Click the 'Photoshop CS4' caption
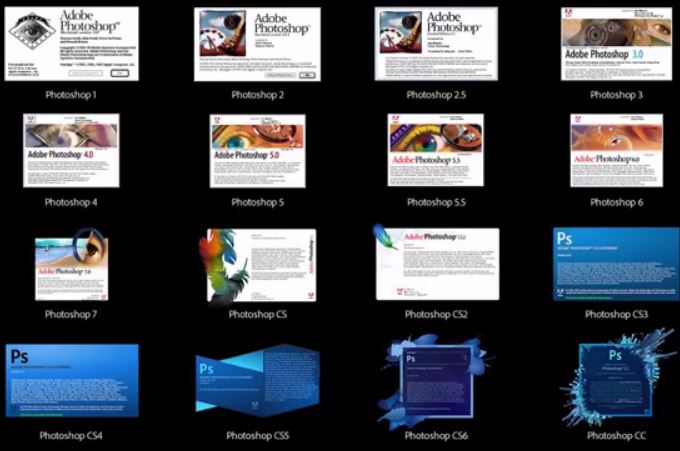680x451 pixels. 71,435
